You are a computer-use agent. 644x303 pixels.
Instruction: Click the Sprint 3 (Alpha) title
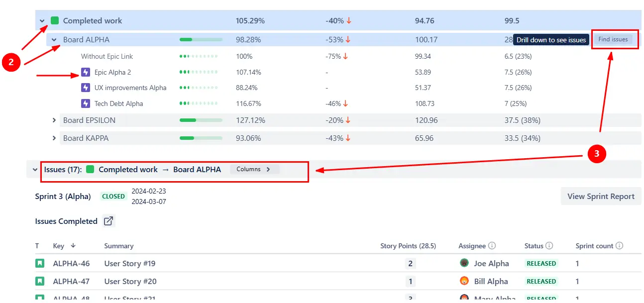[x=63, y=197]
